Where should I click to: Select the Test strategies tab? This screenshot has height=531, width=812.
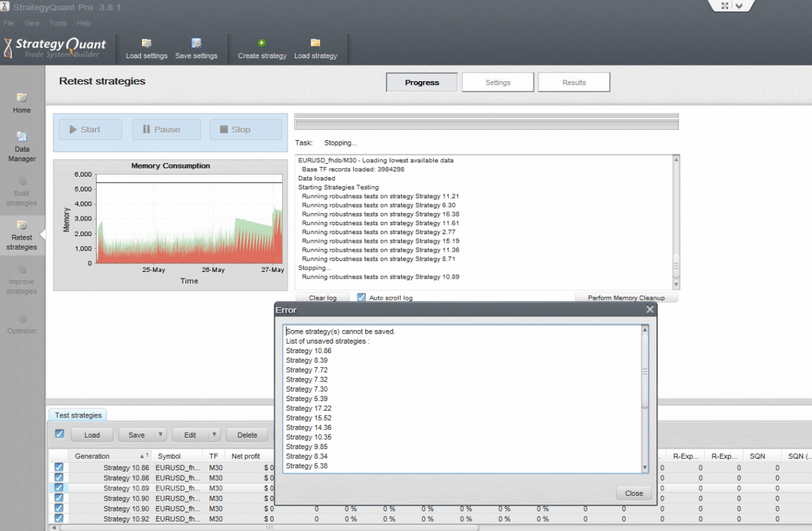(x=78, y=415)
